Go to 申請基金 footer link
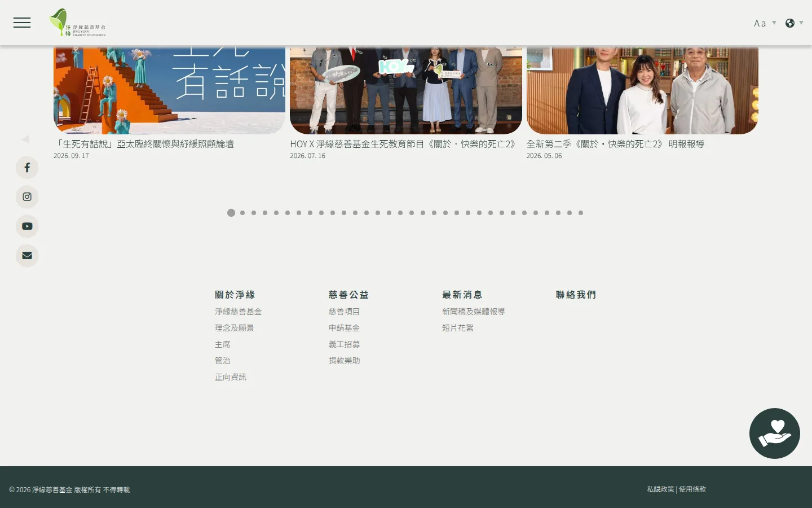 pos(344,328)
